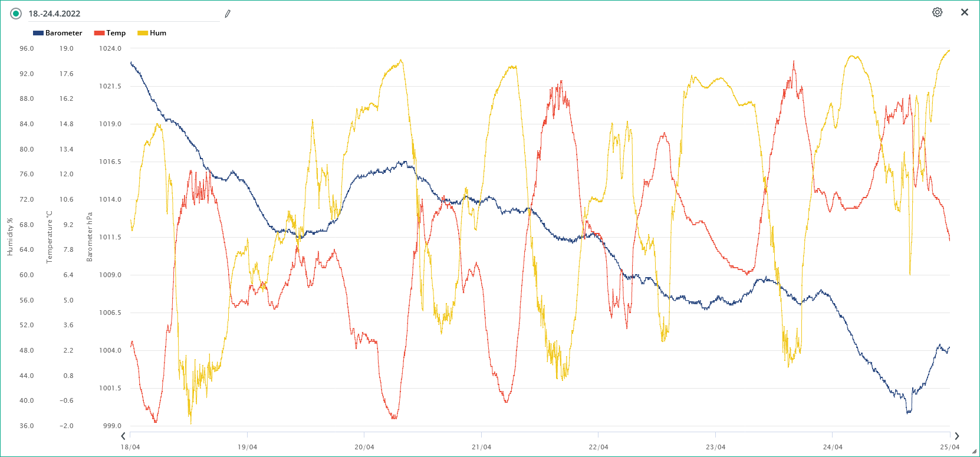The width and height of the screenshot is (980, 457).
Task: Hide the Hum series via legend label
Action: click(158, 33)
